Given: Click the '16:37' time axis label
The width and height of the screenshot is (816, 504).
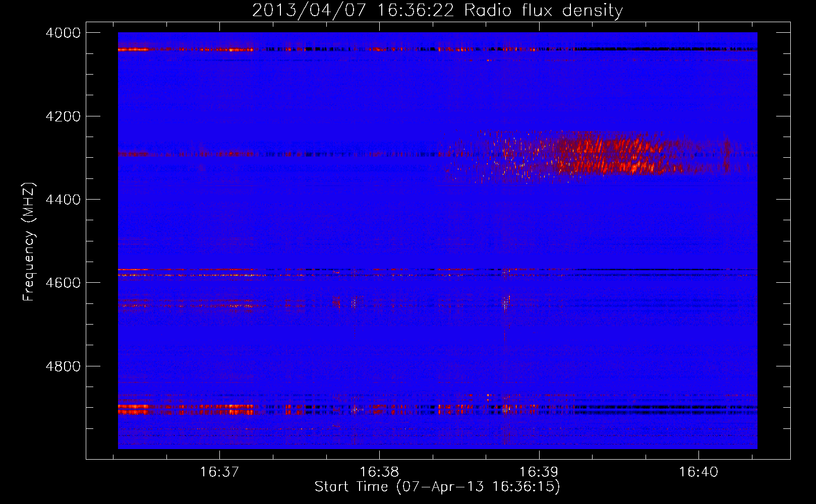Looking at the screenshot, I should (x=219, y=472).
